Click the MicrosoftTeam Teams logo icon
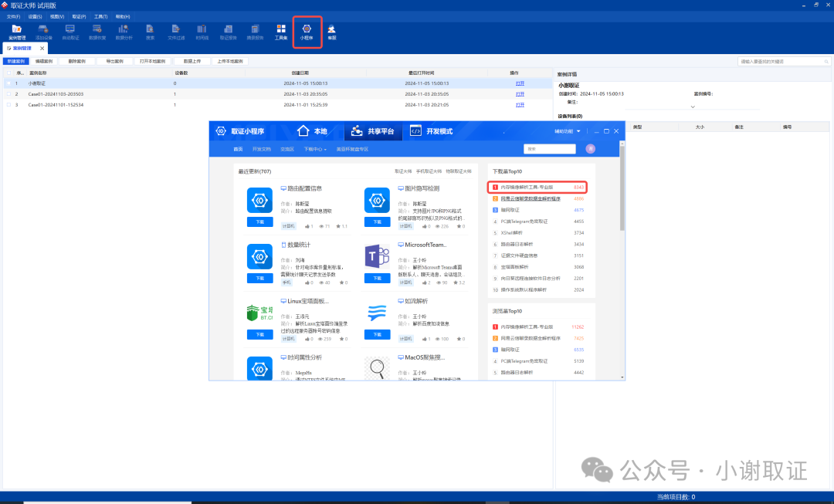 (x=377, y=257)
